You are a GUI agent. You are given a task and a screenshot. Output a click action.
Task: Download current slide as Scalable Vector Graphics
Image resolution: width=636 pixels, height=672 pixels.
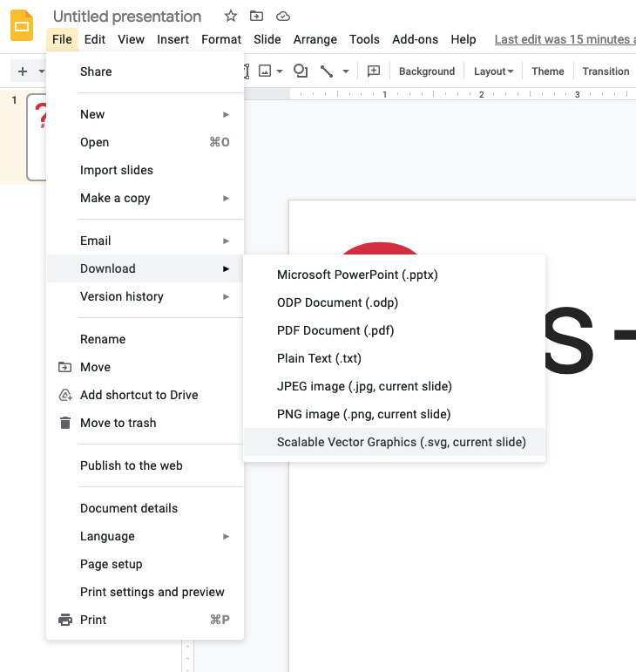pyautogui.click(x=394, y=442)
